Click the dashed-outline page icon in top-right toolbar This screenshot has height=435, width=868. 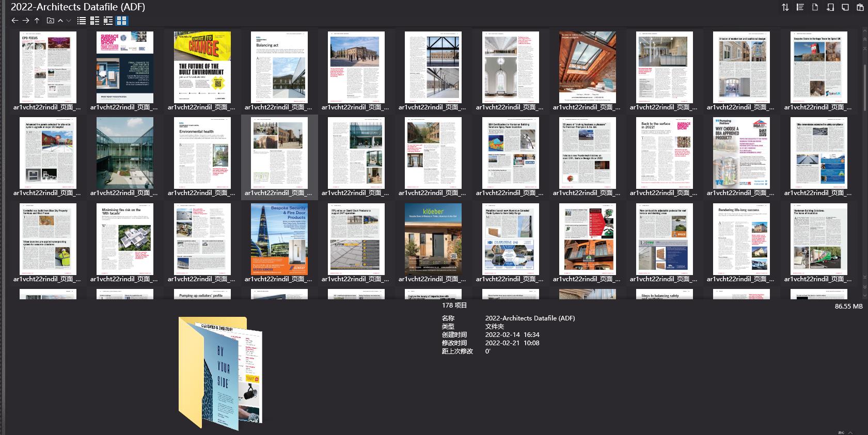click(x=815, y=7)
